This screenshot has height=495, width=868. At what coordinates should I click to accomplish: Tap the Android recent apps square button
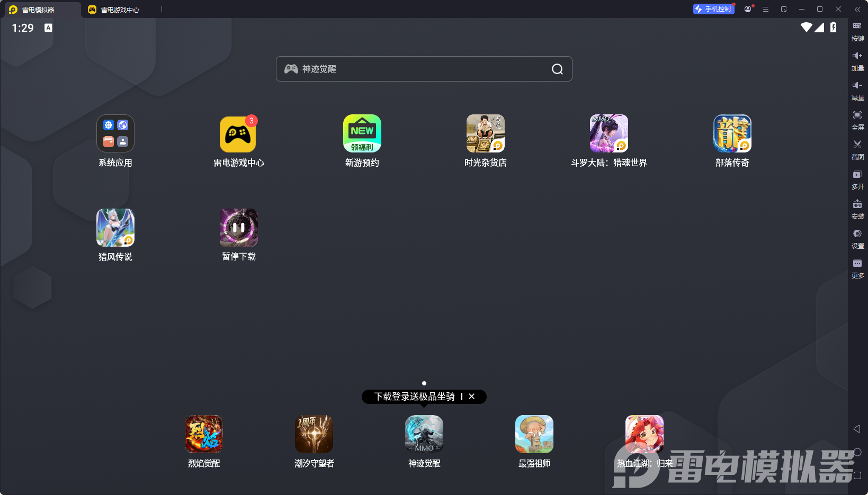point(857,475)
